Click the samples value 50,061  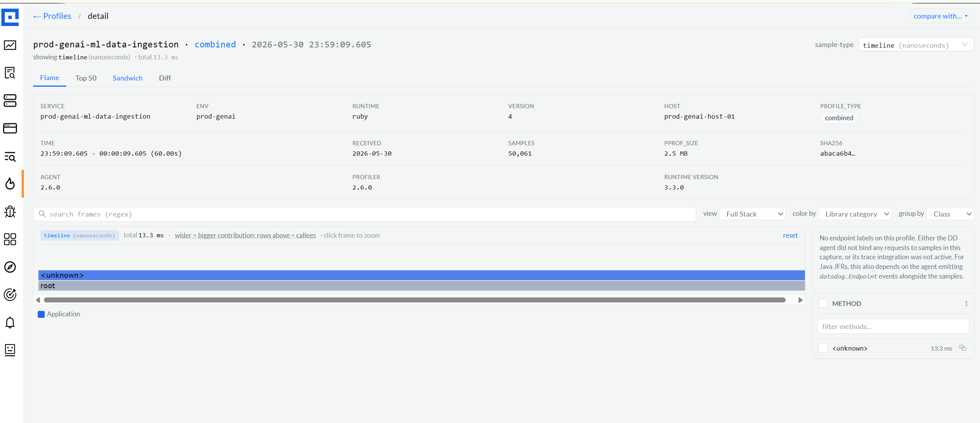[x=520, y=153]
